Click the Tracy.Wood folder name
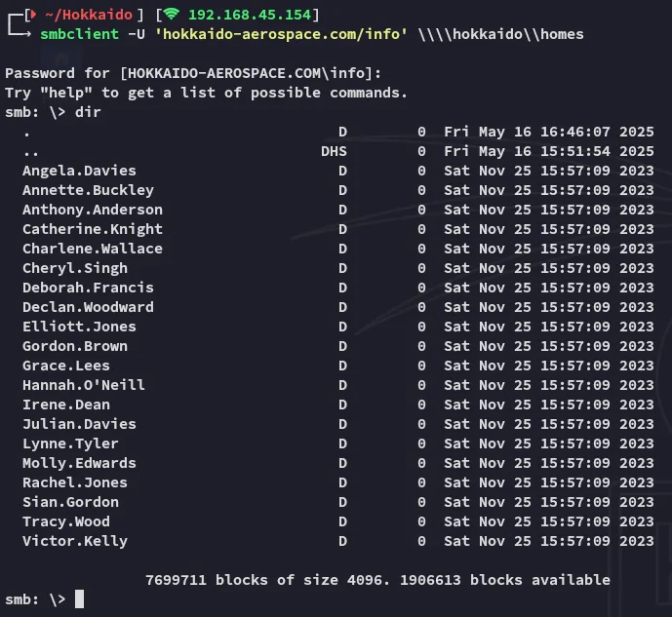 [x=66, y=521]
